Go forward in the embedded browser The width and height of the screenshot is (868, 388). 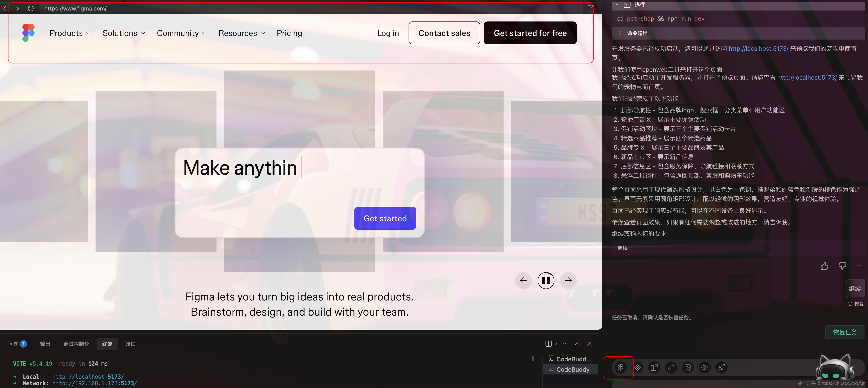17,8
